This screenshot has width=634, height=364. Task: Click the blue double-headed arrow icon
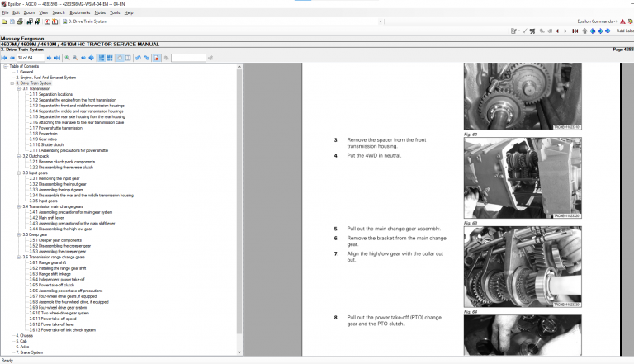[x=608, y=31]
